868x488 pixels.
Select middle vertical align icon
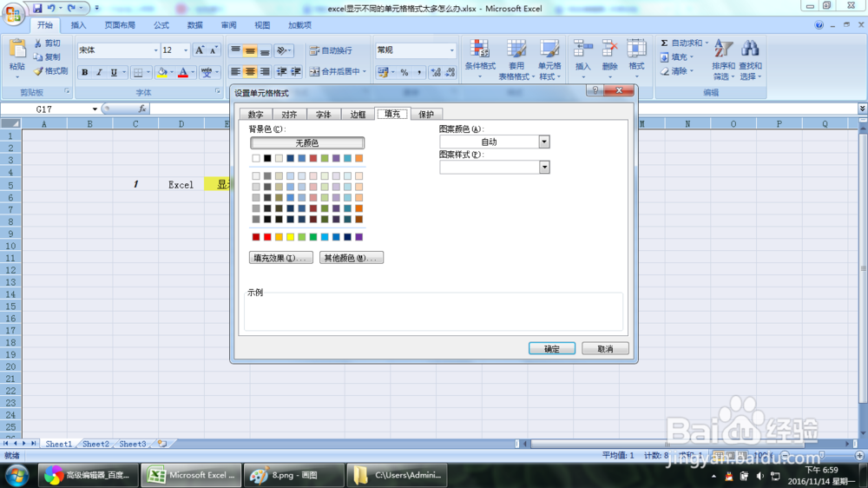click(x=250, y=51)
